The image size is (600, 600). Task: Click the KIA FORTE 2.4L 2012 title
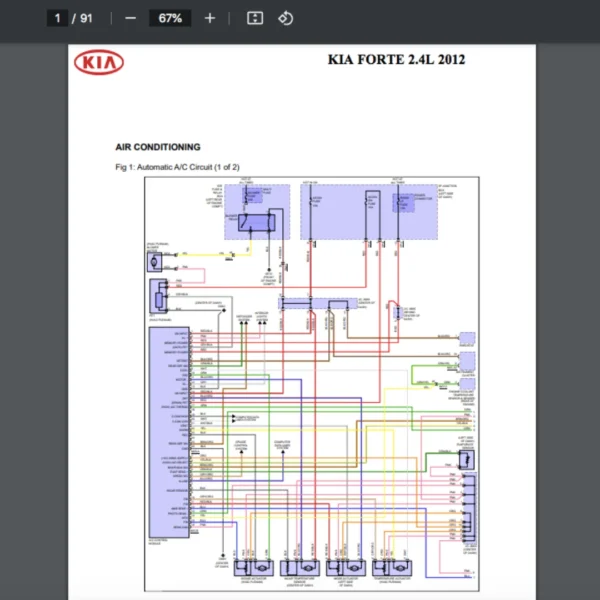396,60
